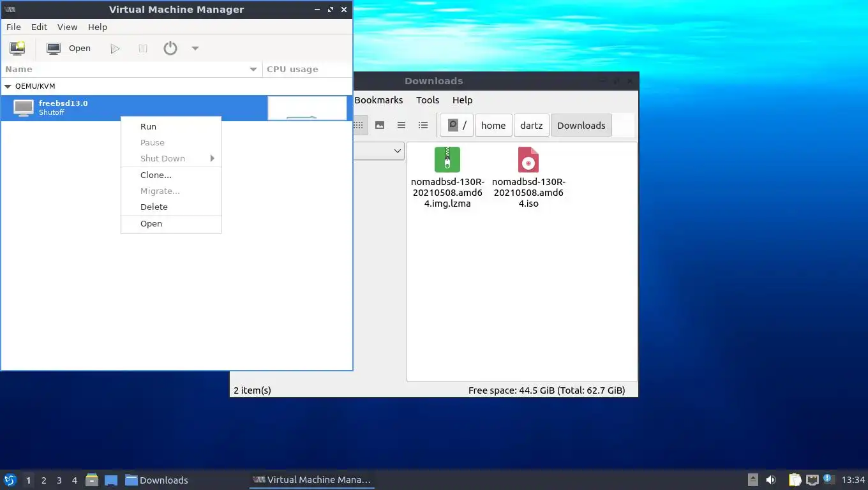
Task: Click the eject removable media tray icon
Action: coord(753,480)
